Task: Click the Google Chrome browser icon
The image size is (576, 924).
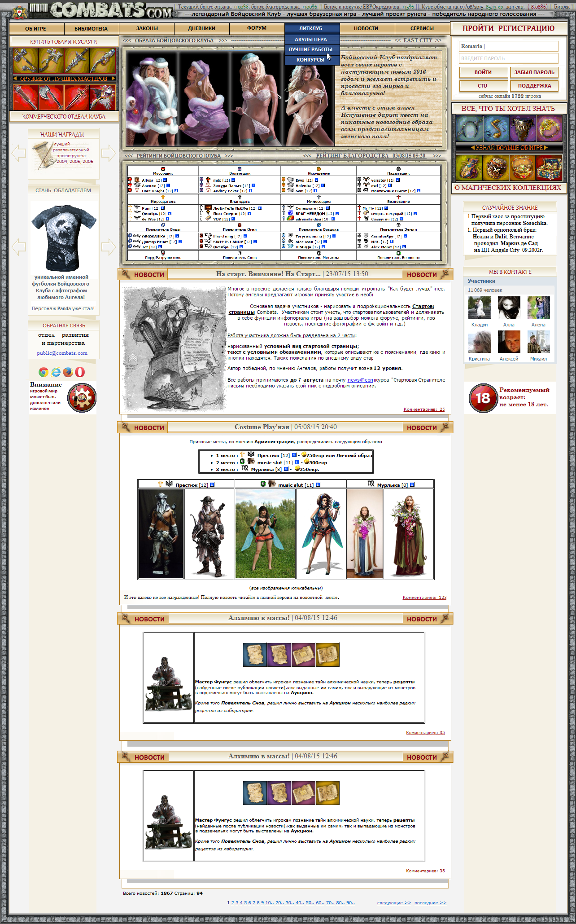Action: pyautogui.click(x=44, y=372)
